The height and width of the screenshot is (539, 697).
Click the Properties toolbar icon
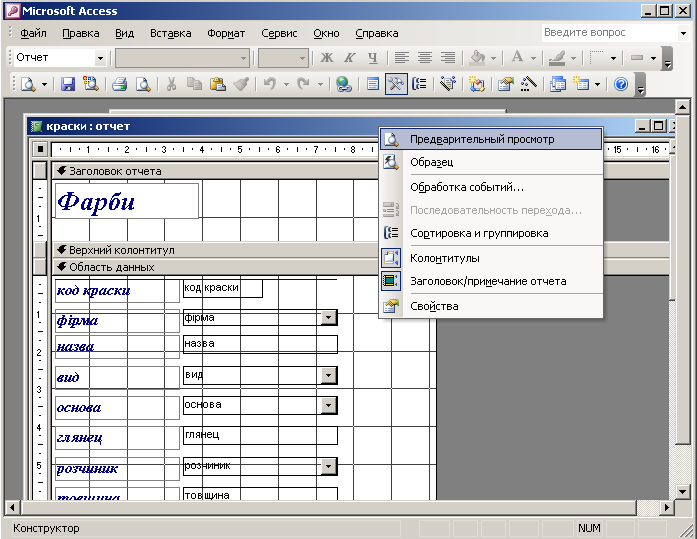(x=505, y=84)
